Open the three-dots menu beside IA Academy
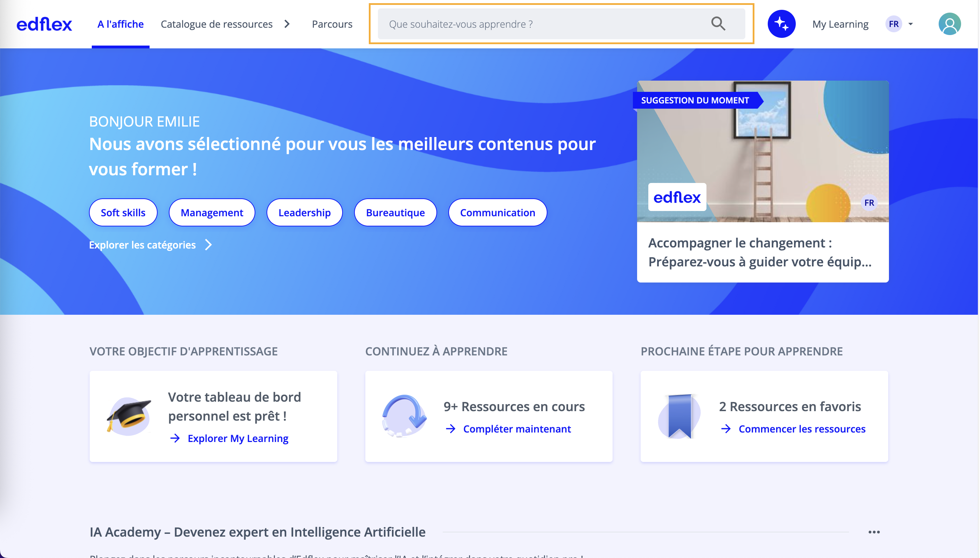980x558 pixels. (874, 532)
